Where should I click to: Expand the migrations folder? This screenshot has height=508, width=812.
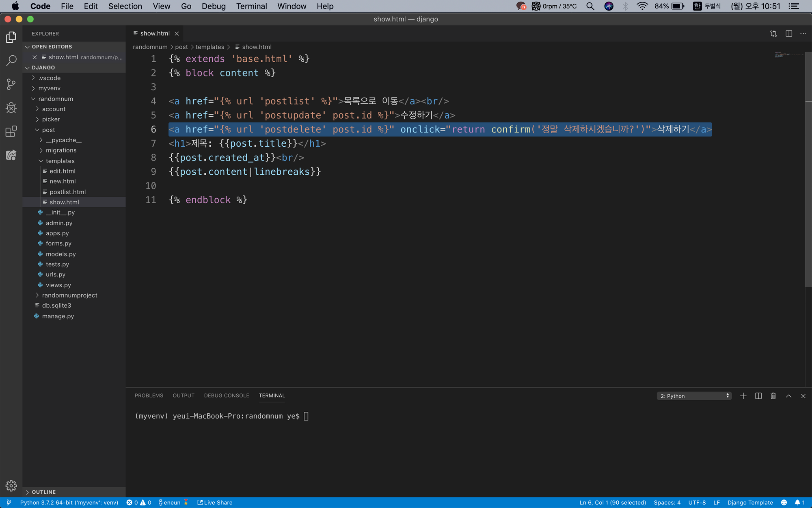coord(61,150)
